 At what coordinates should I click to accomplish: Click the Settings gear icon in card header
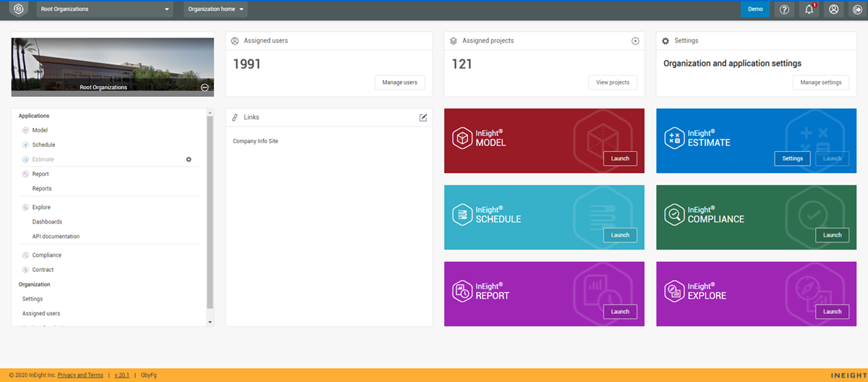coord(665,41)
